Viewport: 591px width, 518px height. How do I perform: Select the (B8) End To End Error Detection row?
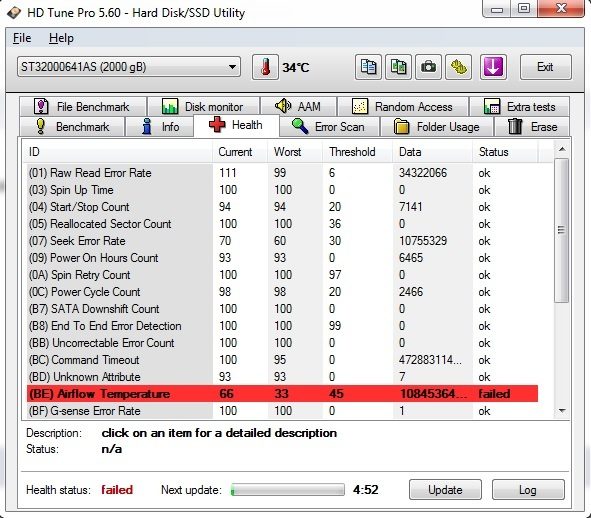click(x=282, y=326)
